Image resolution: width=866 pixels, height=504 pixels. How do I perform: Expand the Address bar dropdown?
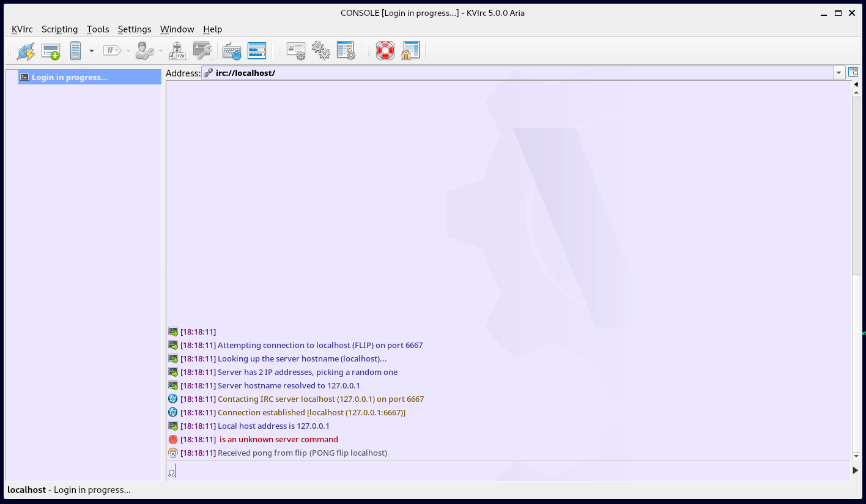838,73
